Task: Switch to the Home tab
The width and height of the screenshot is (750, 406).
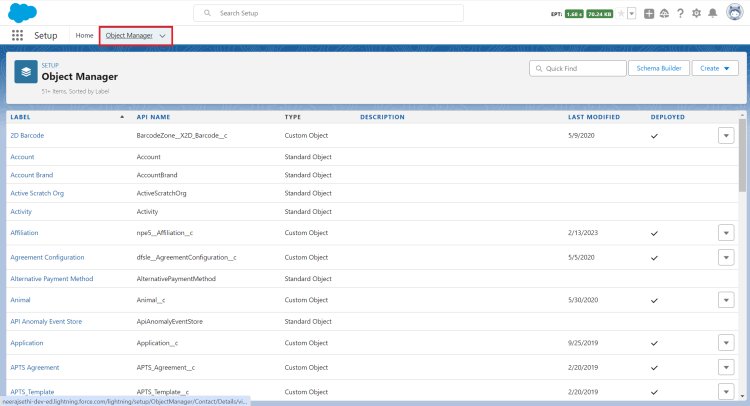Action: (x=84, y=35)
